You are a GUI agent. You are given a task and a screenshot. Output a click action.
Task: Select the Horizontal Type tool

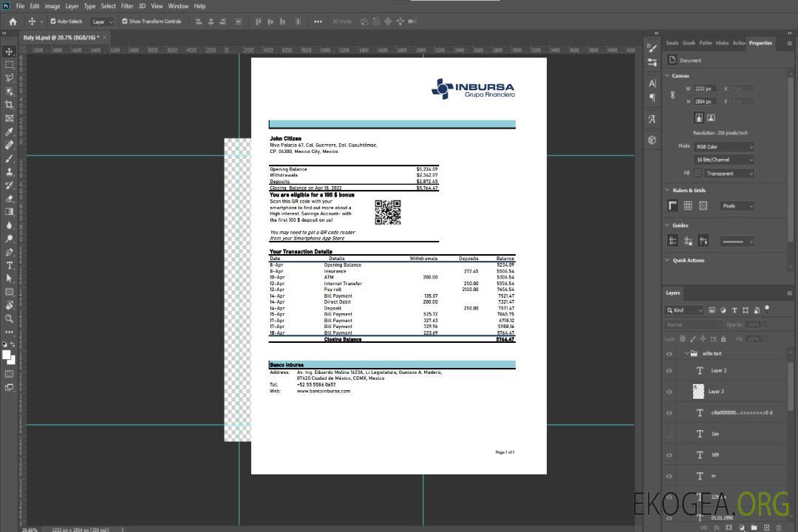pos(9,265)
